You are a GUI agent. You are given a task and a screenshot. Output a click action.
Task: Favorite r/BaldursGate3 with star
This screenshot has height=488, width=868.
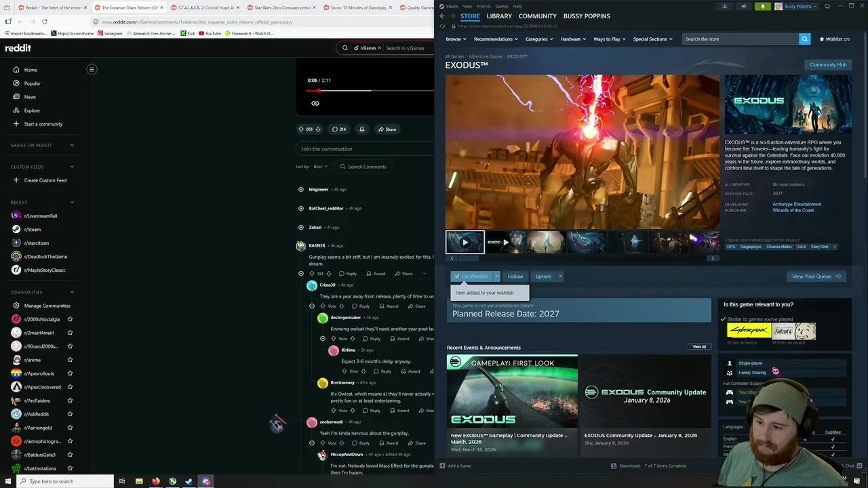(70, 455)
